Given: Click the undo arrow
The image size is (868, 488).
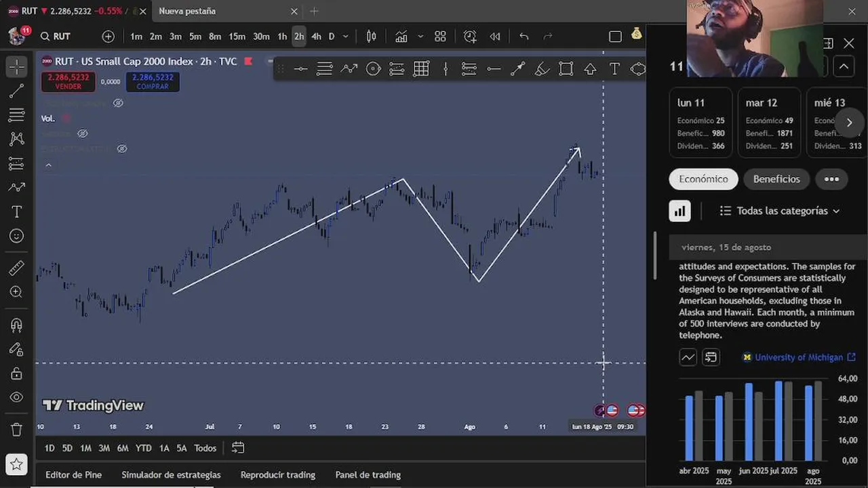Looking at the screenshot, I should point(524,37).
